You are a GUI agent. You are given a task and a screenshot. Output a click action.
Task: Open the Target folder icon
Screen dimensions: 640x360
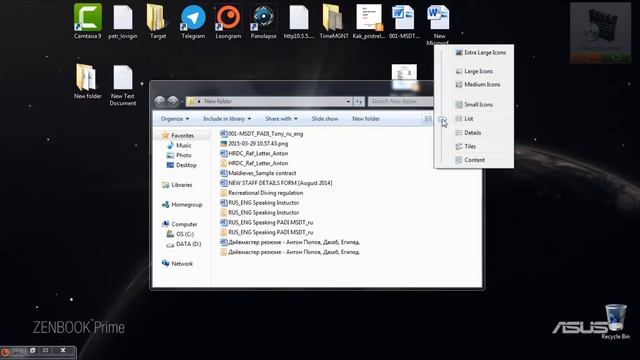(158, 22)
